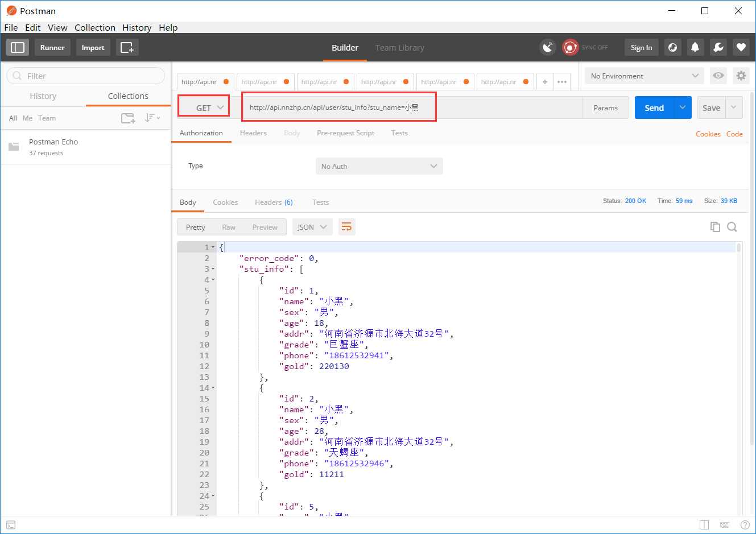Open the Collection menu

(x=95, y=27)
